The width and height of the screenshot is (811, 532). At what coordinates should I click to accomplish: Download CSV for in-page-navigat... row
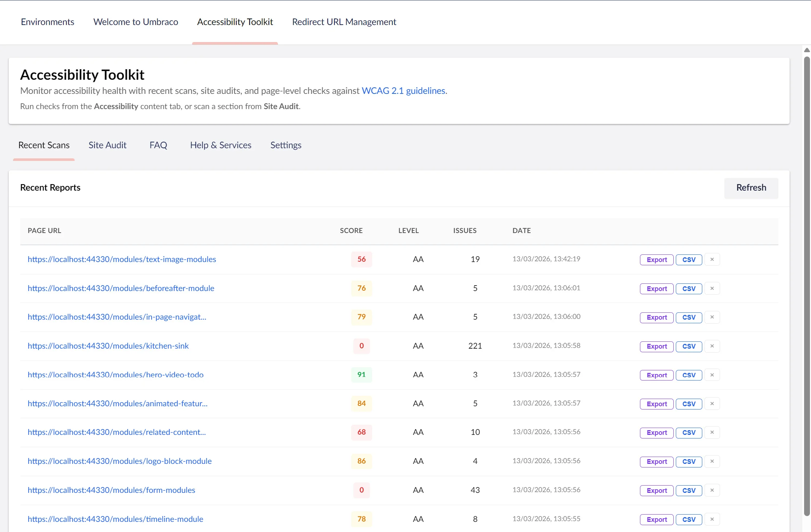tap(689, 317)
